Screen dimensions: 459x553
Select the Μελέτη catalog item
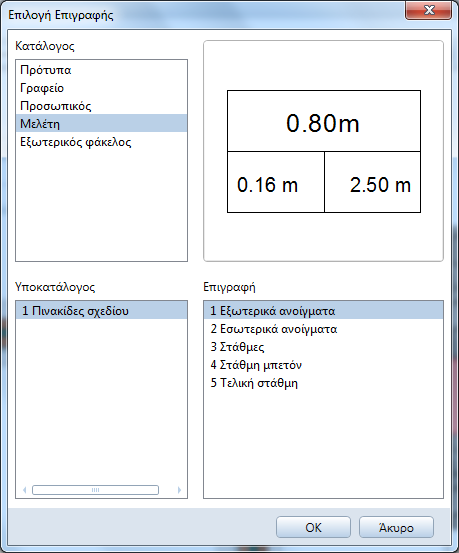tap(101, 123)
